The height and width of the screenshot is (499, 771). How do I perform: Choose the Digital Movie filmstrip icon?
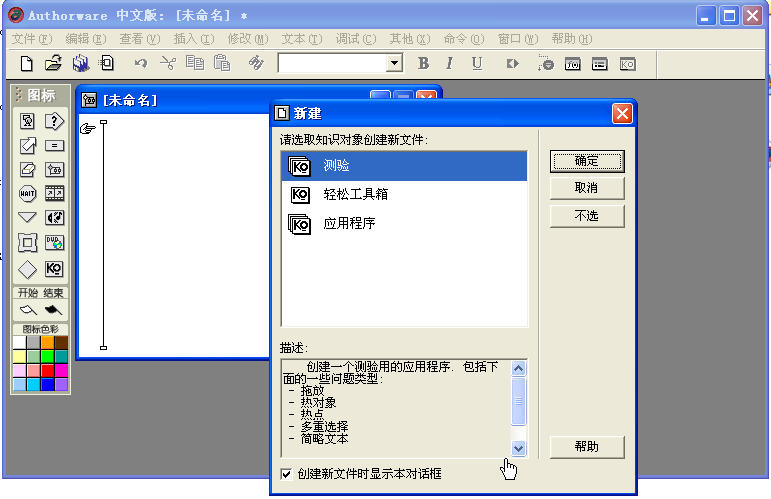54,193
